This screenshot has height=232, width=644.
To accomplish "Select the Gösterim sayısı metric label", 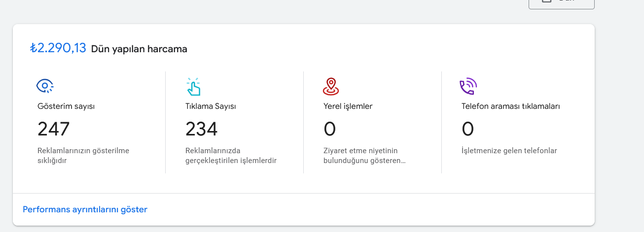I will tap(66, 106).
